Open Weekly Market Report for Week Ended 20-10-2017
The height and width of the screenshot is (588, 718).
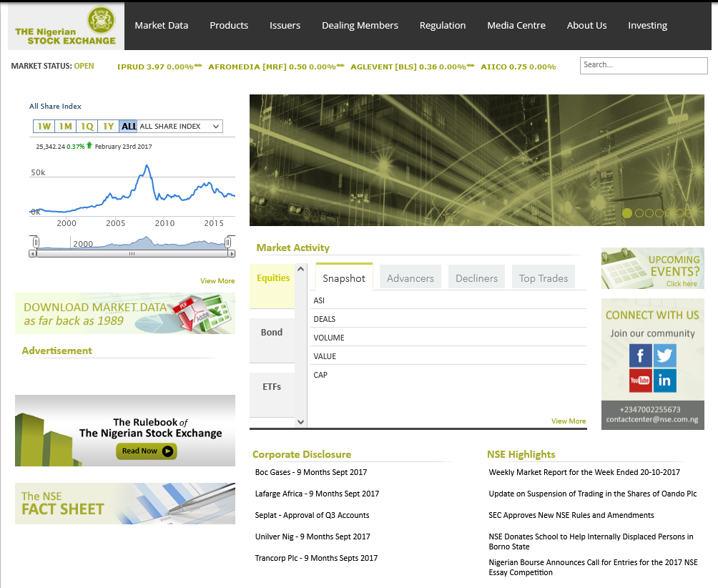[584, 472]
